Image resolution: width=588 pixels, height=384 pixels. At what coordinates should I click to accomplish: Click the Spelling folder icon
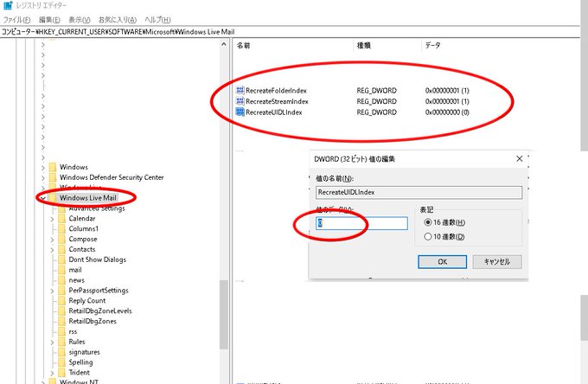coord(62,362)
